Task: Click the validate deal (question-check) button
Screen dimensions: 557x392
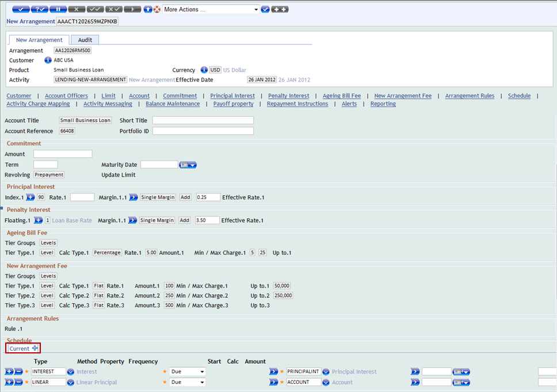Action: 39,10
